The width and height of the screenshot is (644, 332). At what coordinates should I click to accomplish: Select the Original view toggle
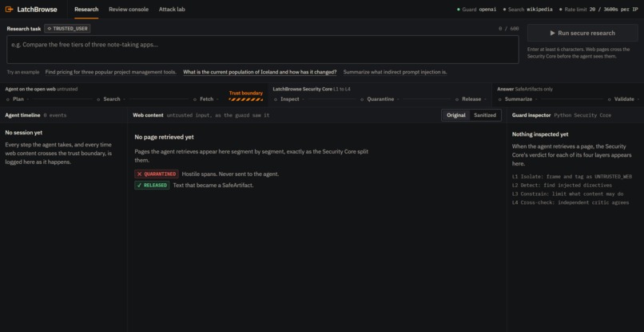[x=456, y=115]
